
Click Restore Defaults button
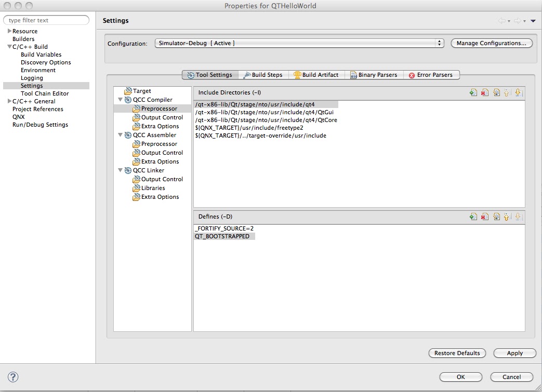(457, 353)
